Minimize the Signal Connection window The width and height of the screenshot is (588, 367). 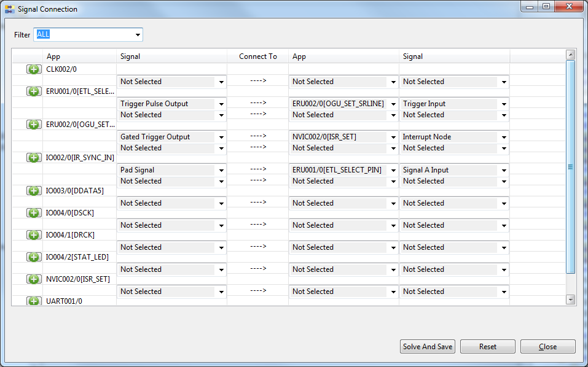tap(530, 6)
